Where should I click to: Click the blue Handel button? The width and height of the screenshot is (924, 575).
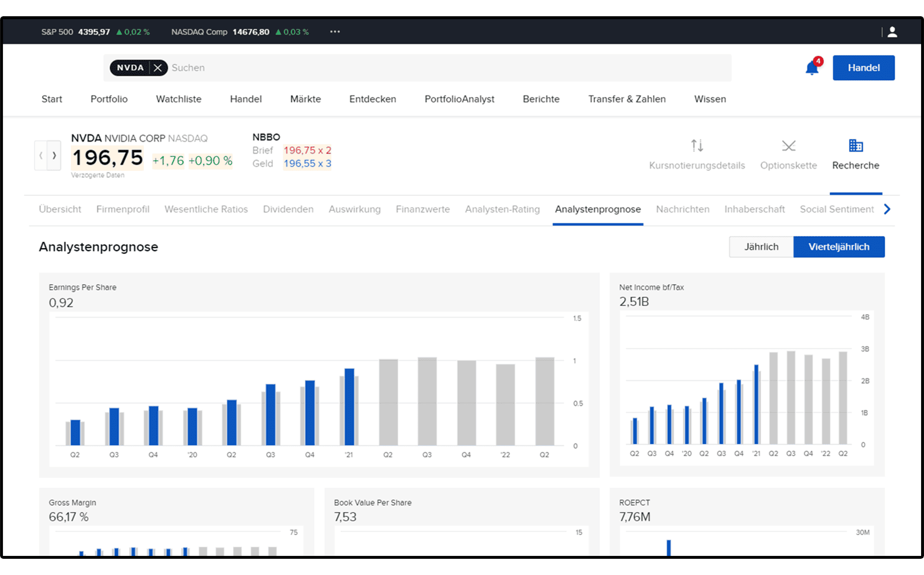[863, 68]
